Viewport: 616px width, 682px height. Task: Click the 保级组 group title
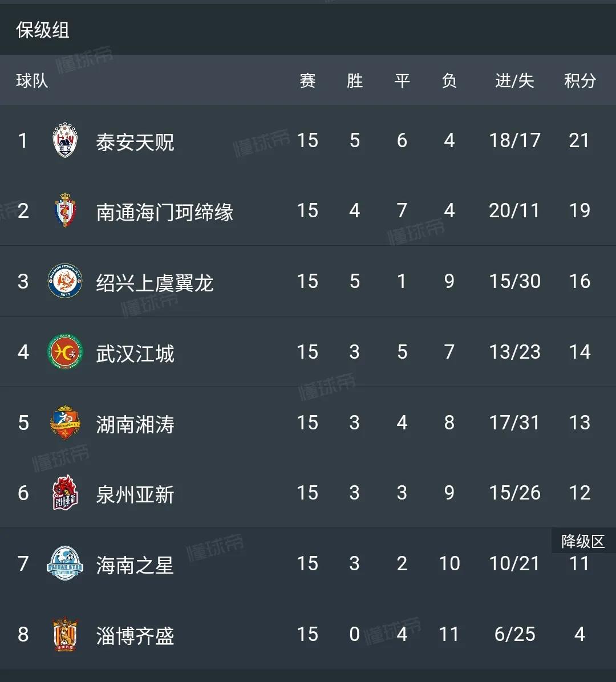pyautogui.click(x=43, y=30)
